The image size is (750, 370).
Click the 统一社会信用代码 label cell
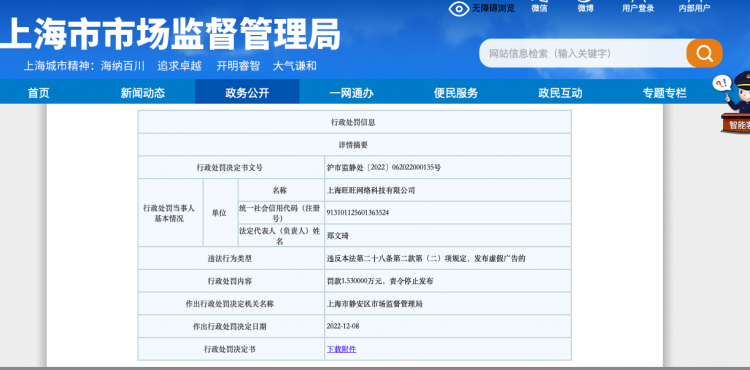(281, 213)
